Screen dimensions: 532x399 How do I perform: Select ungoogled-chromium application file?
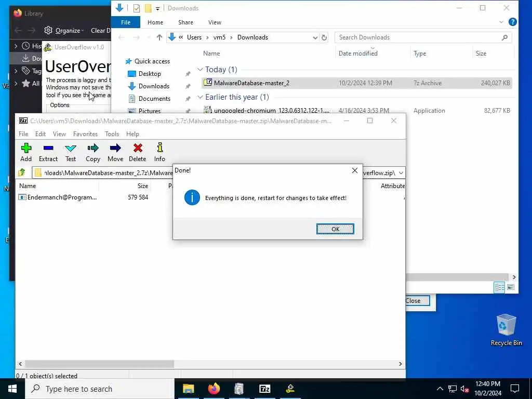coord(356,110)
